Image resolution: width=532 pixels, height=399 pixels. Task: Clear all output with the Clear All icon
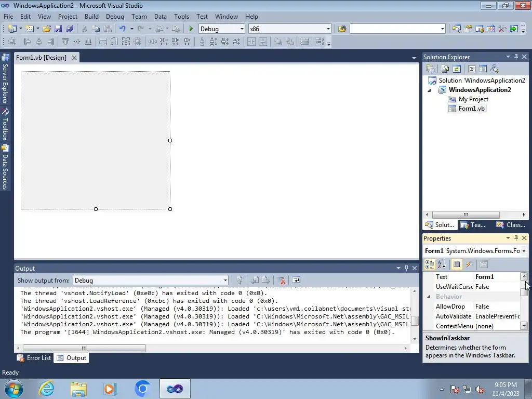(281, 280)
